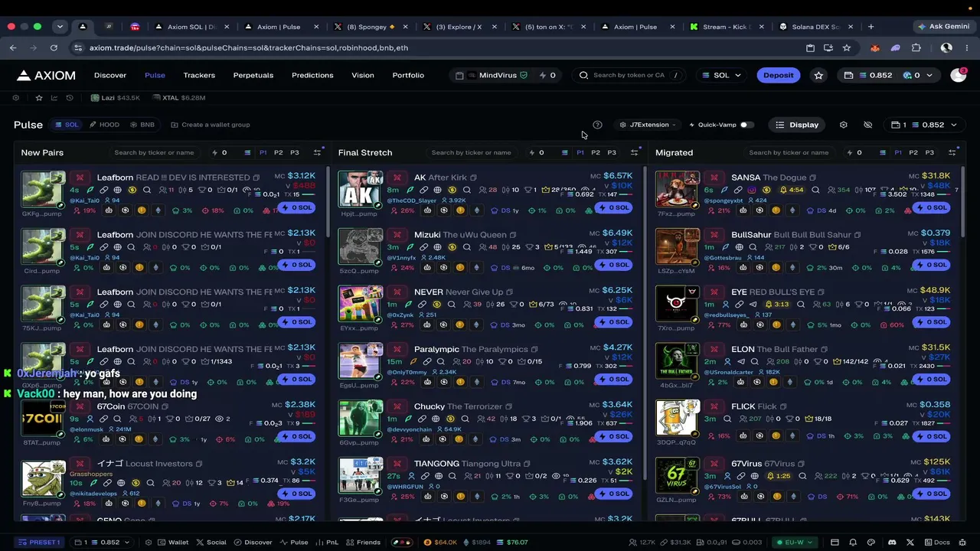The width and height of the screenshot is (980, 551).
Task: Select preset P3 in New Pairs
Action: [295, 152]
